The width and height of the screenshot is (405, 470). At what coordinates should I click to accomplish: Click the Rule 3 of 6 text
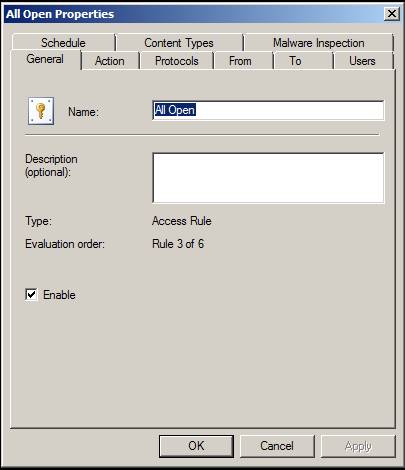point(178,244)
